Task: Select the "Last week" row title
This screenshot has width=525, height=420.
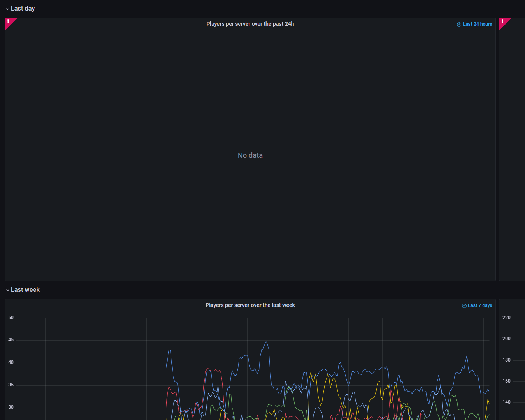Action: pyautogui.click(x=25, y=289)
